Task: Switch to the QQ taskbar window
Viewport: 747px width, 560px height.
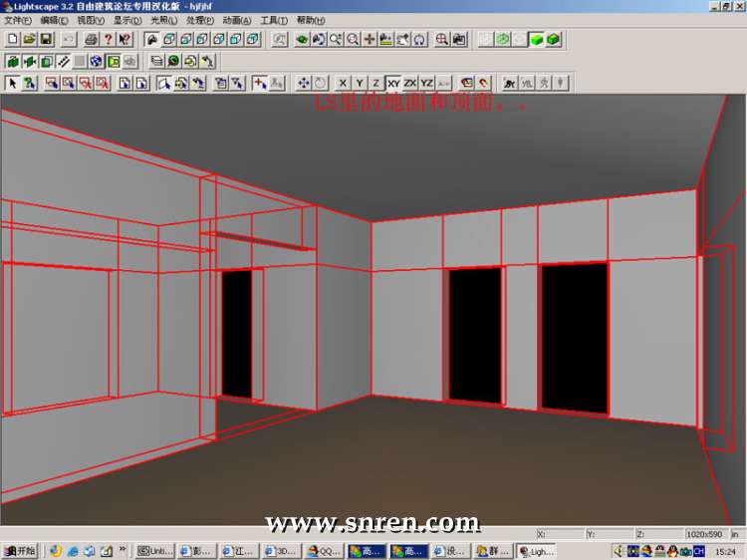Action: click(x=324, y=551)
